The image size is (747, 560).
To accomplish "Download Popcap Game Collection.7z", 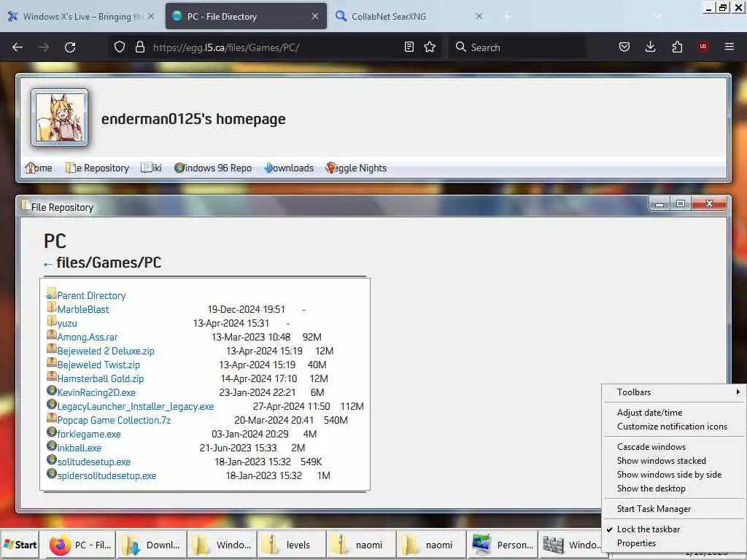I will pyautogui.click(x=114, y=420).
